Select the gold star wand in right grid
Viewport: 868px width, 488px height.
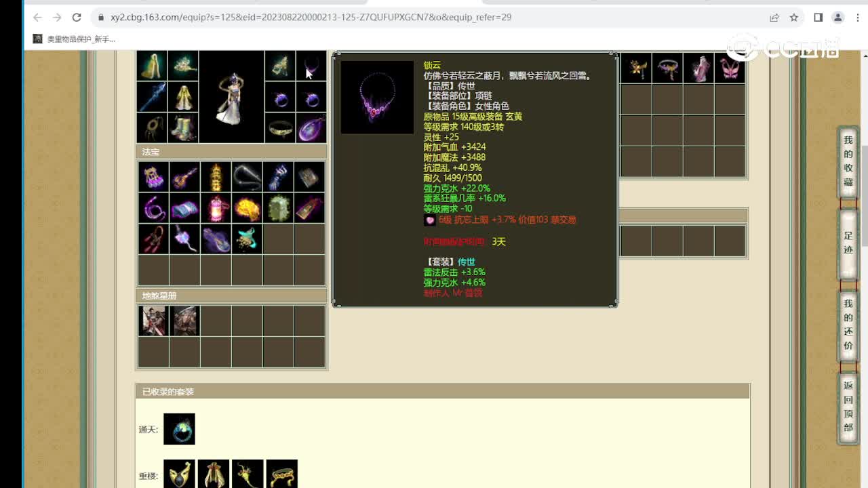click(x=636, y=68)
